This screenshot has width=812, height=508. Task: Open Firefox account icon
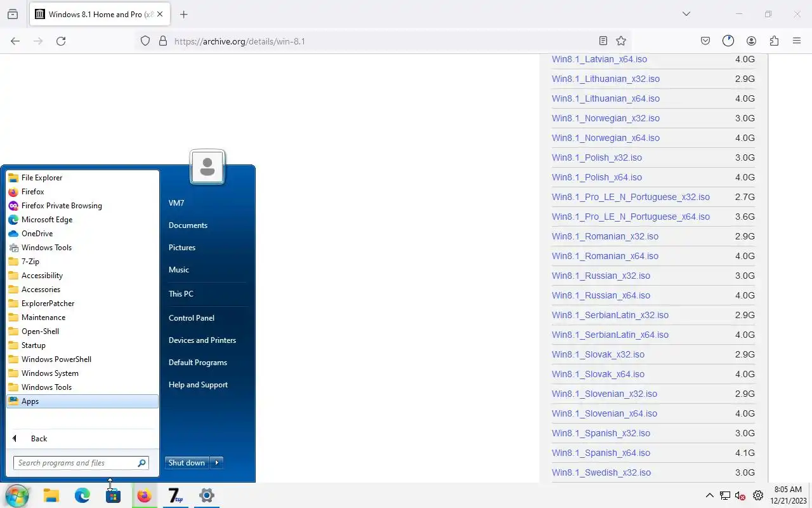pos(751,41)
